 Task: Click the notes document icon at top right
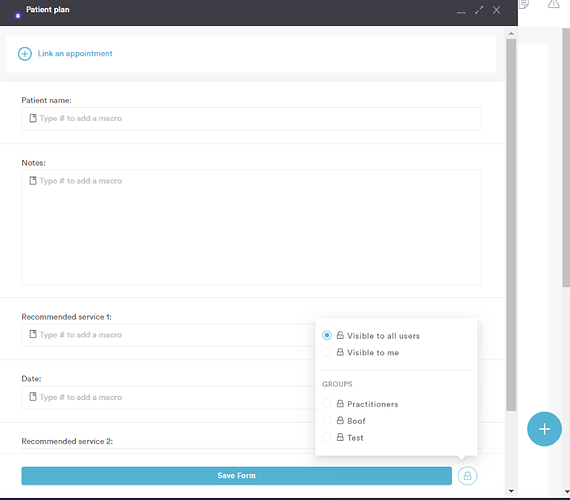pyautogui.click(x=524, y=4)
